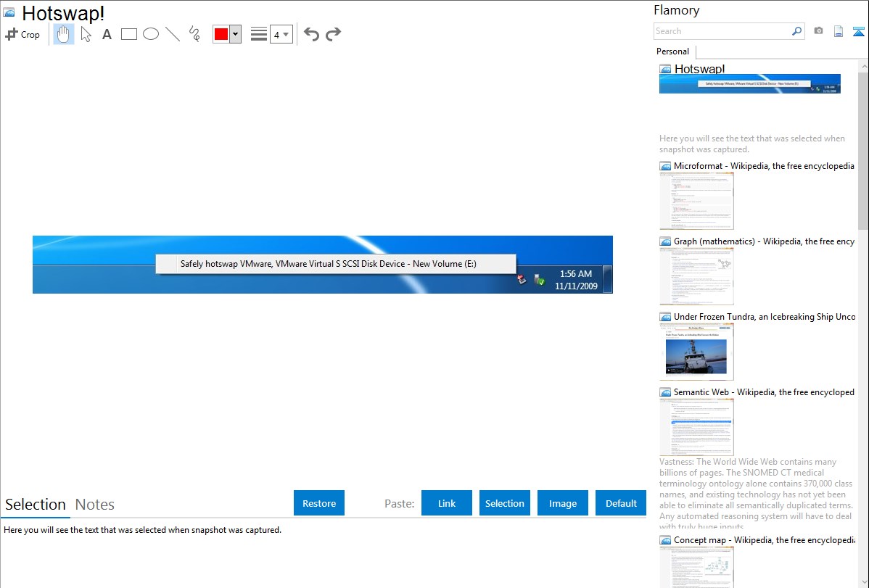
Task: Open Under Frozen Tundra snapshot thumbnail
Action: (696, 352)
